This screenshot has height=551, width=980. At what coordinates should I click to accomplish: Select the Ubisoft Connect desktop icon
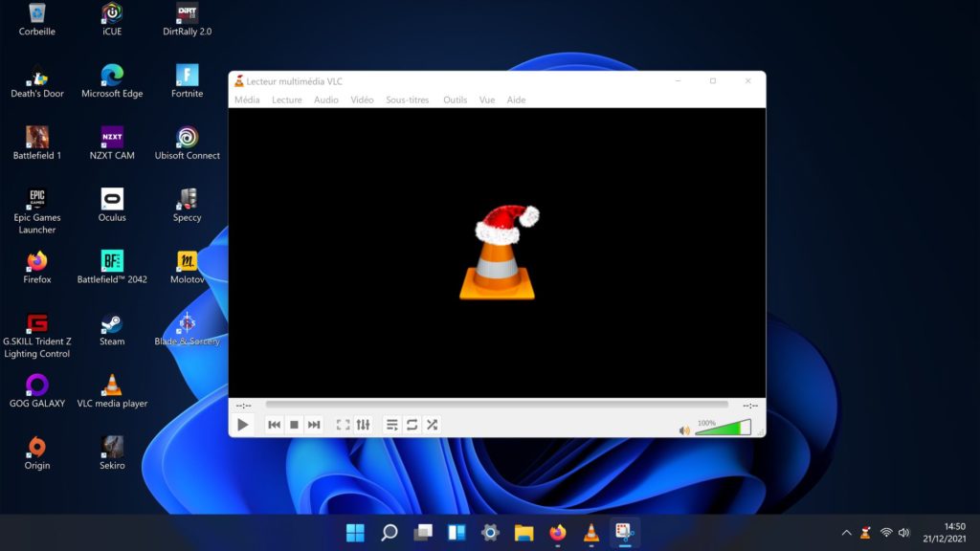(187, 143)
